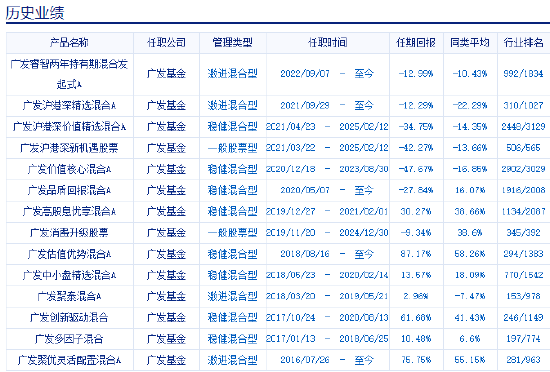Click the 2016/07/26 start date

(305, 360)
